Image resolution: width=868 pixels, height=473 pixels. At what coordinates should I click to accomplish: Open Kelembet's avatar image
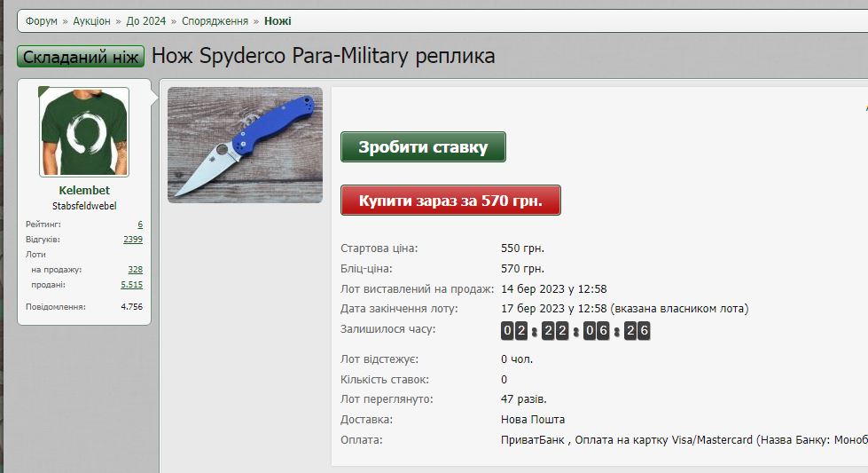84,132
